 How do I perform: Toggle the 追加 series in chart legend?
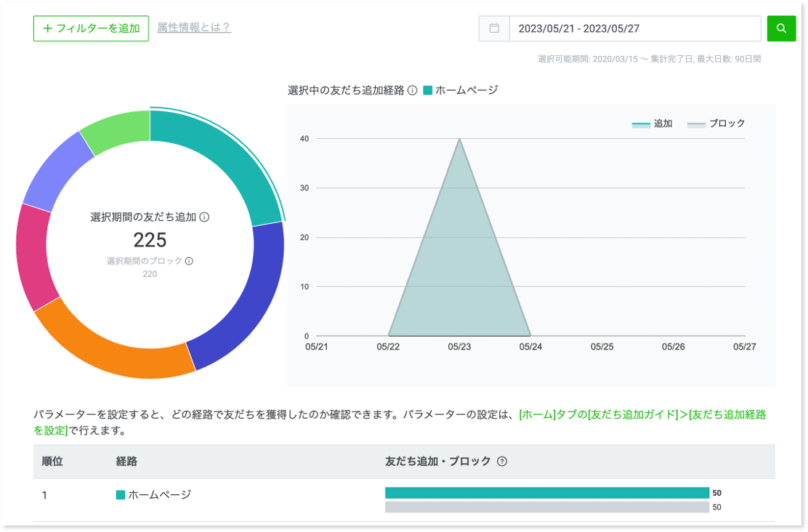click(652, 124)
